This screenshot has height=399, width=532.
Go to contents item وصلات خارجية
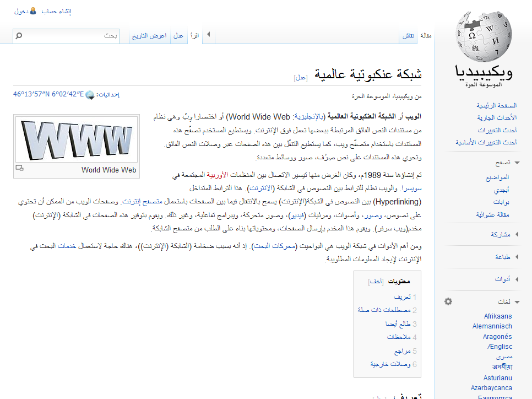point(390,364)
